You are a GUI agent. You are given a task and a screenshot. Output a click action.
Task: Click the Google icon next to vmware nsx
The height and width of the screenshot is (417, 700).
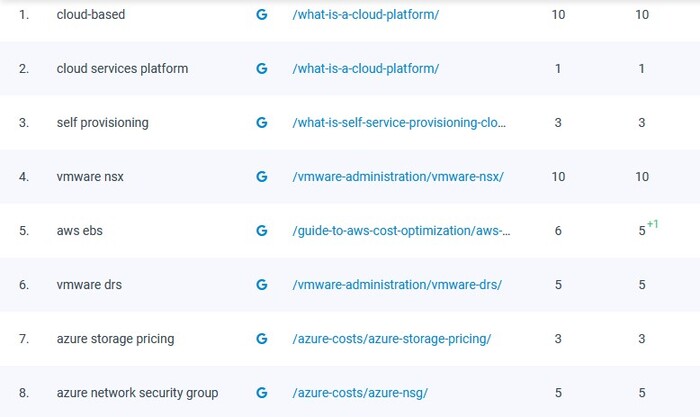pos(262,177)
